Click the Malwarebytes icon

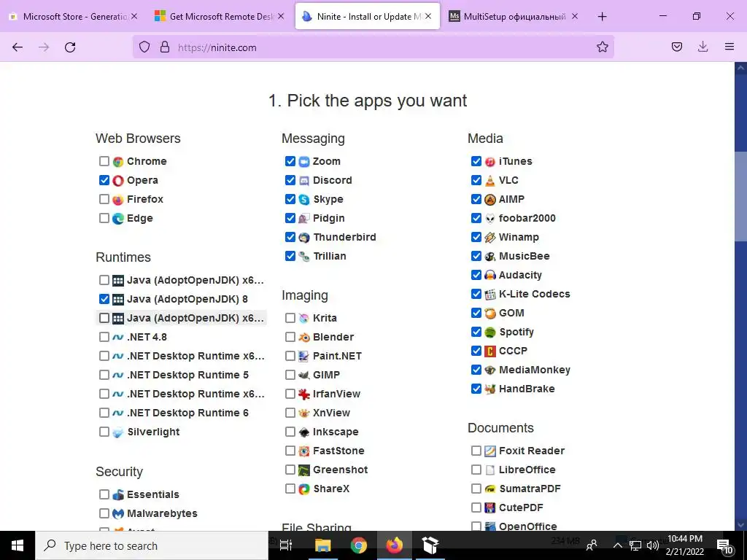118,513
